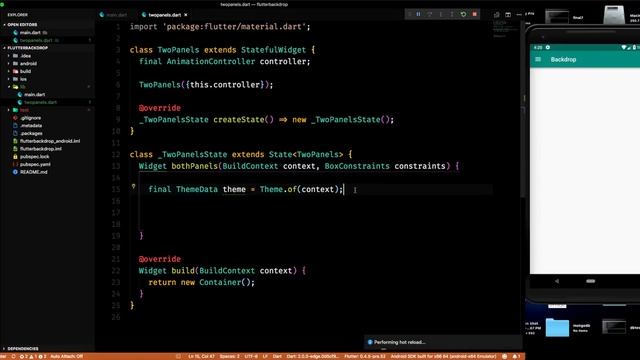Tap the emulator Home navigation pill
Image resolution: width=640 pixels, height=360 pixels.
tap(591, 281)
